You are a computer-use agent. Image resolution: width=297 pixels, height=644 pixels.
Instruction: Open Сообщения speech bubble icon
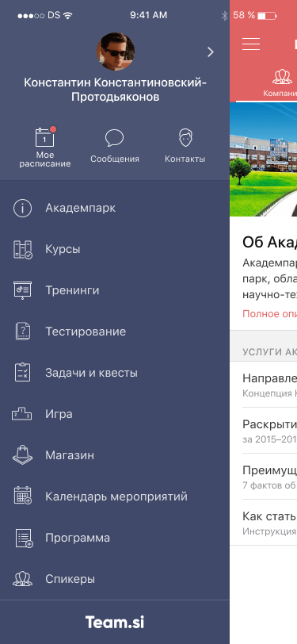coord(115,138)
